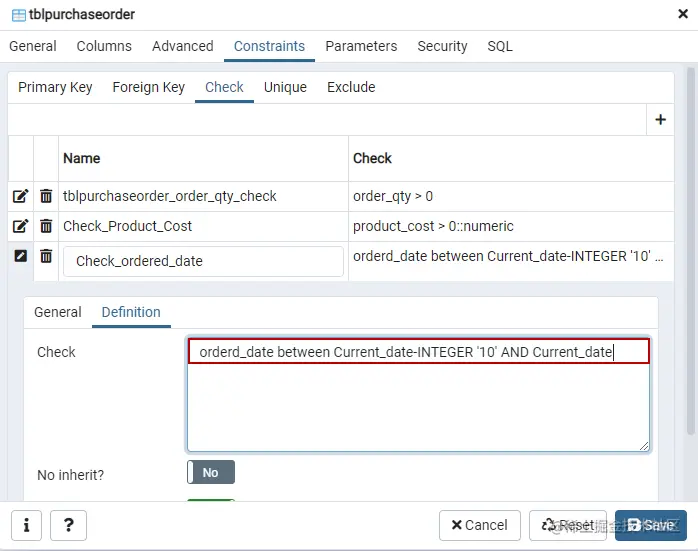The height and width of the screenshot is (551, 698).
Task: Collapse the Check_ordered_date edit row
Action: tap(20, 256)
